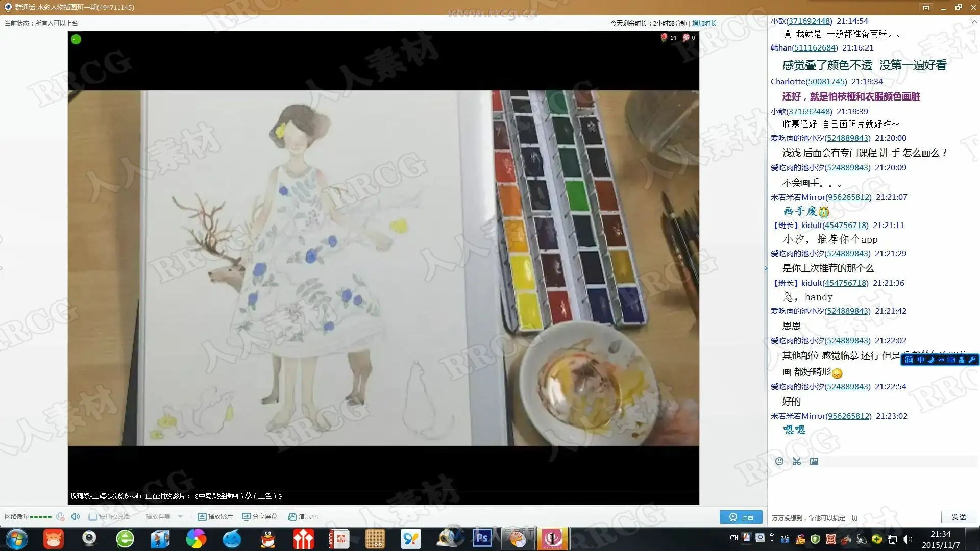Viewport: 980px width, 551px height.
Task: Click the insert image icon
Action: [x=814, y=461]
